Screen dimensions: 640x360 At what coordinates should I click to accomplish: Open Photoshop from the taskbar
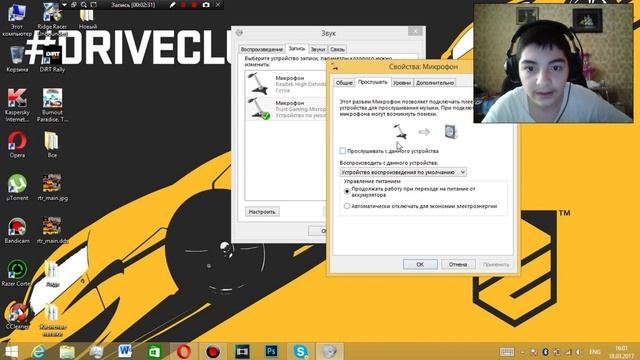[271, 351]
